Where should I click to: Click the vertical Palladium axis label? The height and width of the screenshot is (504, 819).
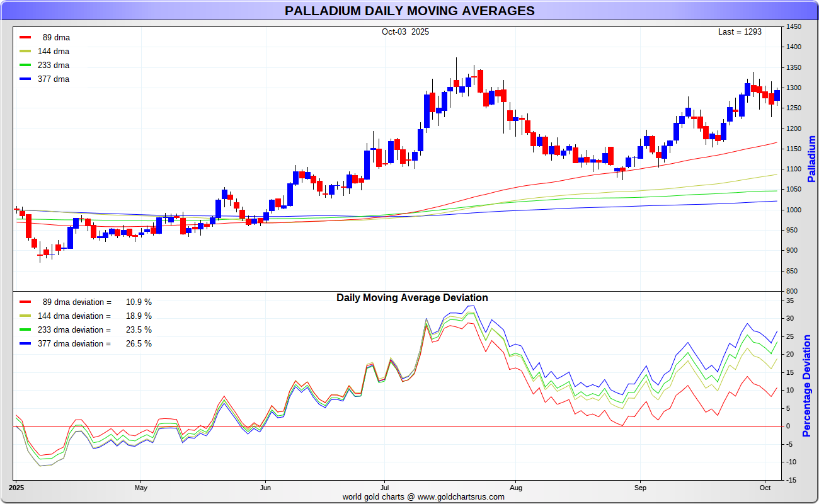[811, 159]
